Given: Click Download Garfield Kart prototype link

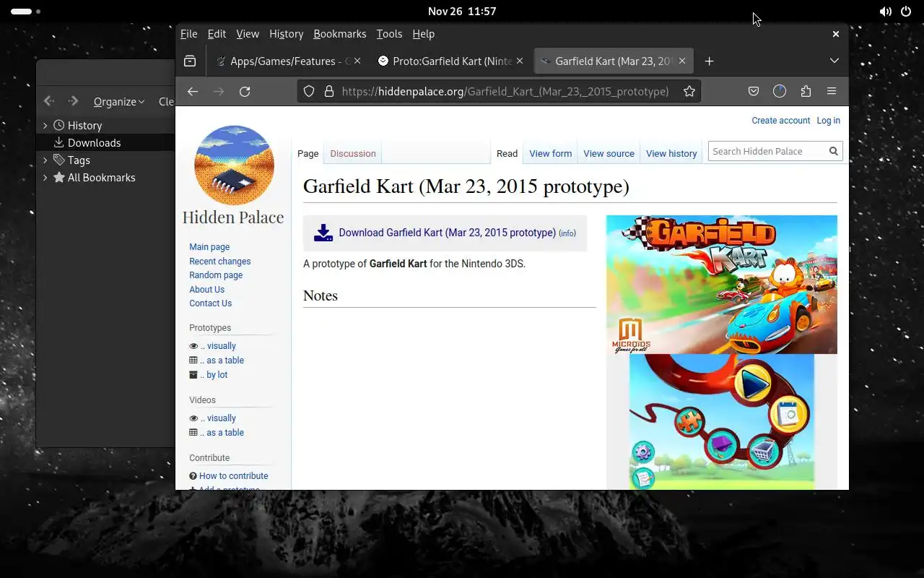Looking at the screenshot, I should pos(448,233).
